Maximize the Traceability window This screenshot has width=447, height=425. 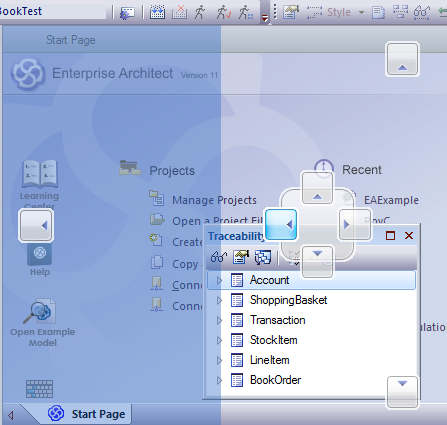pos(390,236)
